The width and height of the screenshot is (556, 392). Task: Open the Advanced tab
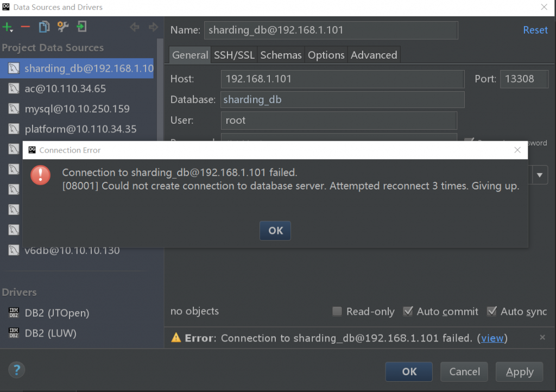click(374, 55)
